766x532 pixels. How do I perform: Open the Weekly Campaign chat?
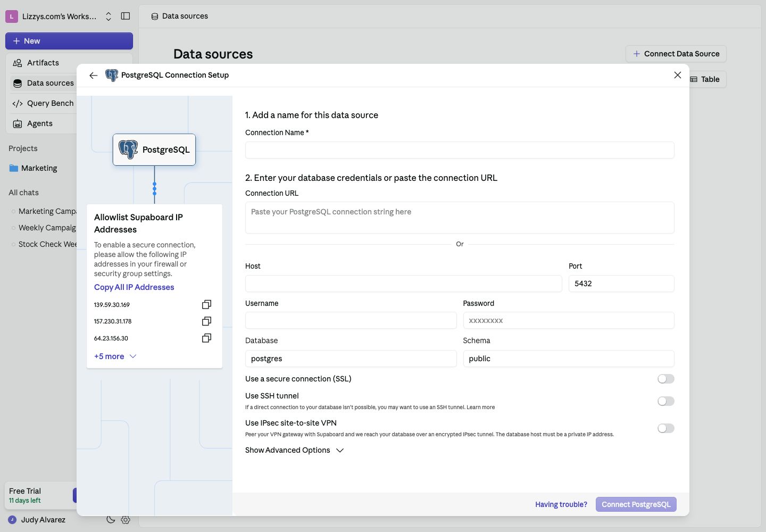47,228
